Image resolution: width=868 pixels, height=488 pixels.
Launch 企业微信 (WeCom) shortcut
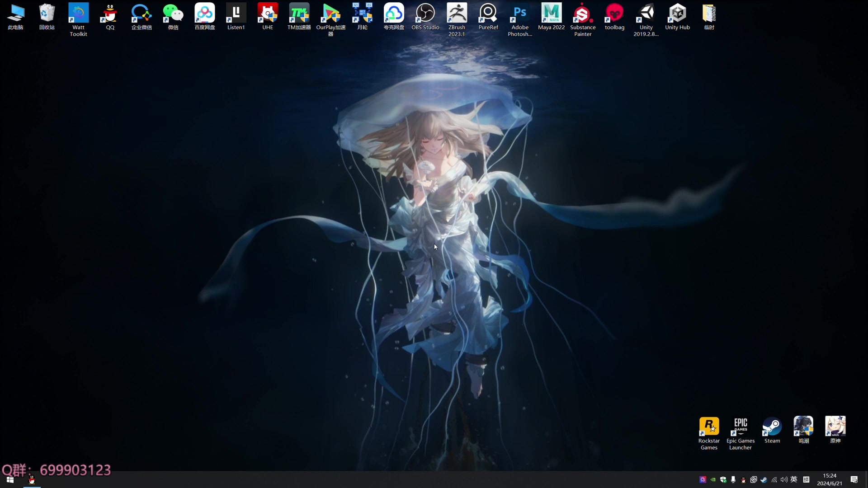pyautogui.click(x=142, y=17)
